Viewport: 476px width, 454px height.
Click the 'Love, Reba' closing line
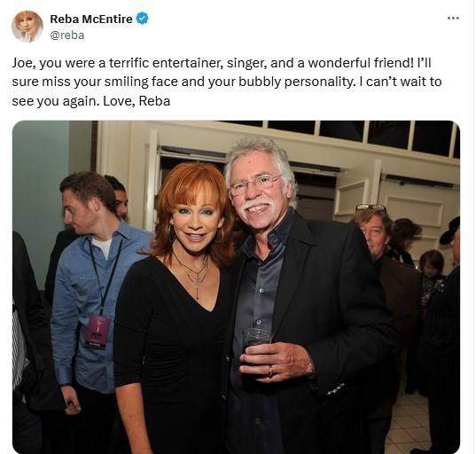click(137, 101)
